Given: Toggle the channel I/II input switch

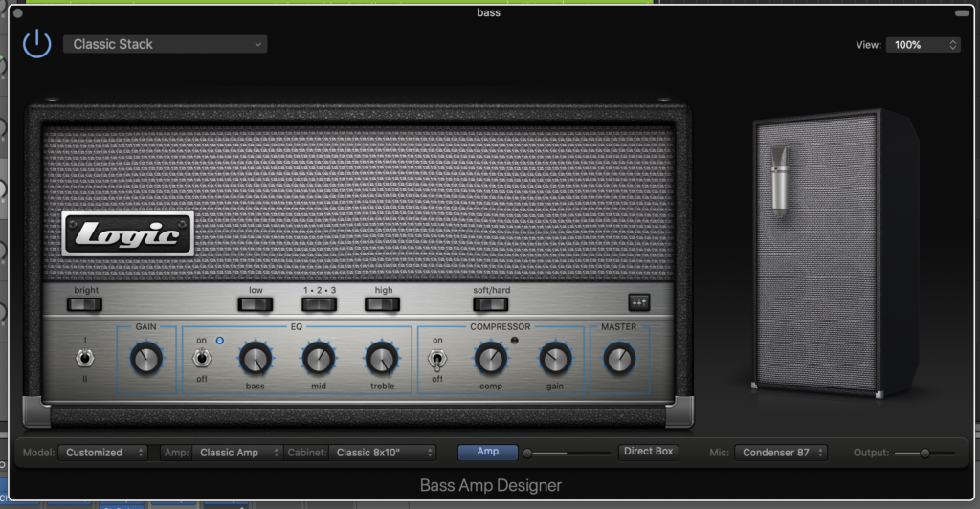Looking at the screenshot, I should click(x=85, y=359).
